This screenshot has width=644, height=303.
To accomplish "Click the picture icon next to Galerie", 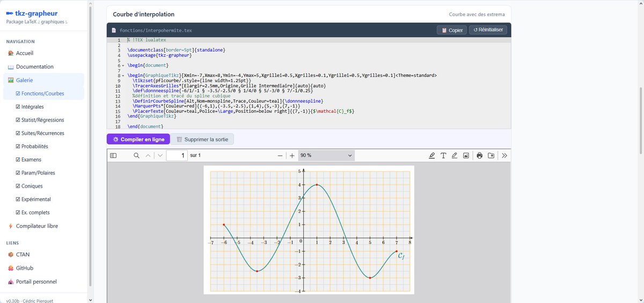I will 11,80.
